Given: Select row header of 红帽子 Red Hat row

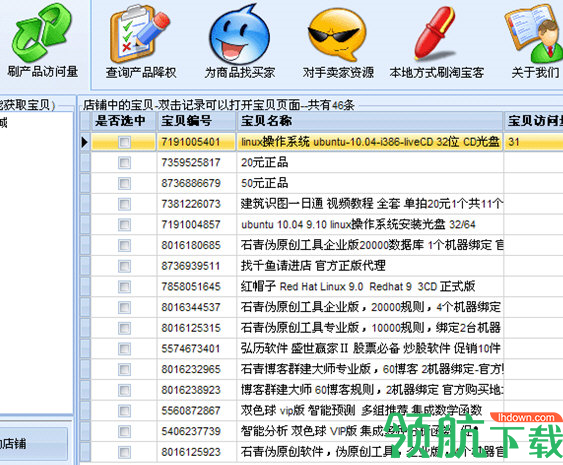Looking at the screenshot, I should (85, 287).
